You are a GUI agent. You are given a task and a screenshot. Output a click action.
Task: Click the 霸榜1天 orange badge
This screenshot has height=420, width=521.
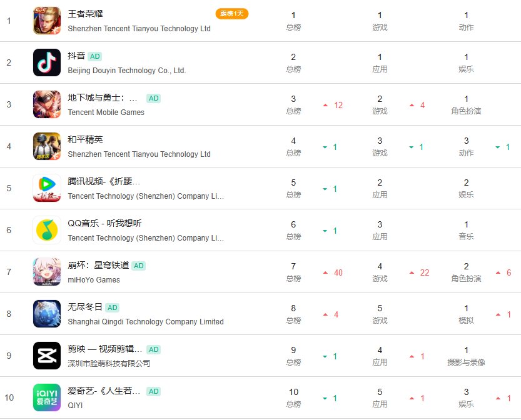point(231,14)
